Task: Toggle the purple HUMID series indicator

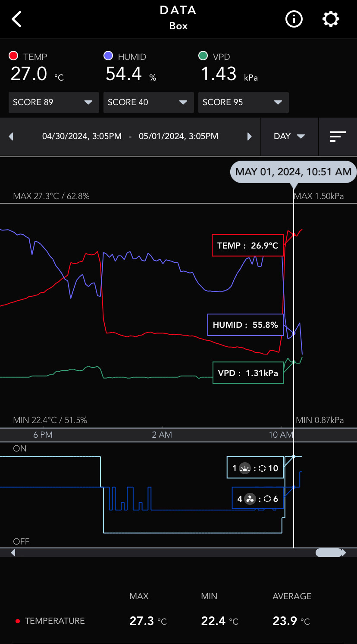Action: pyautogui.click(x=108, y=56)
